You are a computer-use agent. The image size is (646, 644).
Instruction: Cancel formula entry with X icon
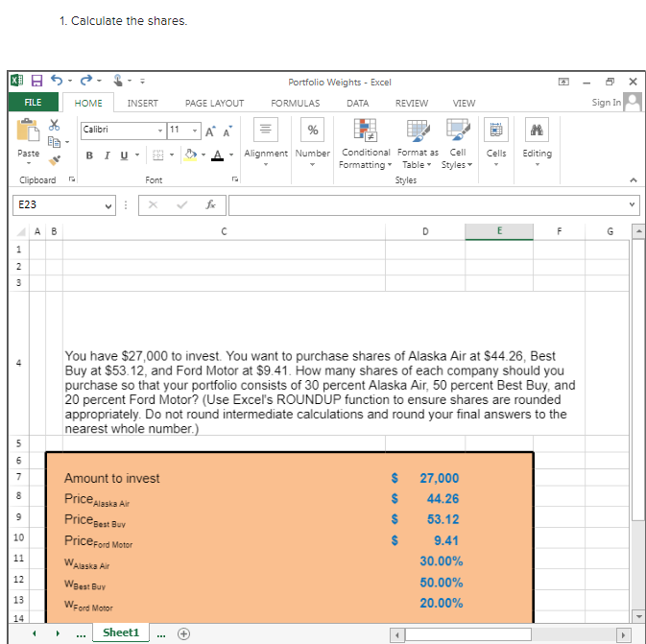[153, 204]
